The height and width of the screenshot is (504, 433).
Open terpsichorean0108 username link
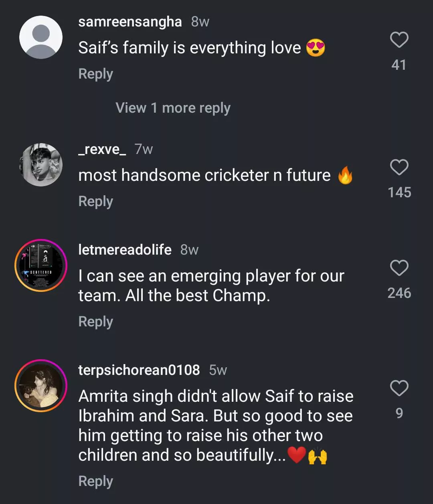tap(139, 370)
